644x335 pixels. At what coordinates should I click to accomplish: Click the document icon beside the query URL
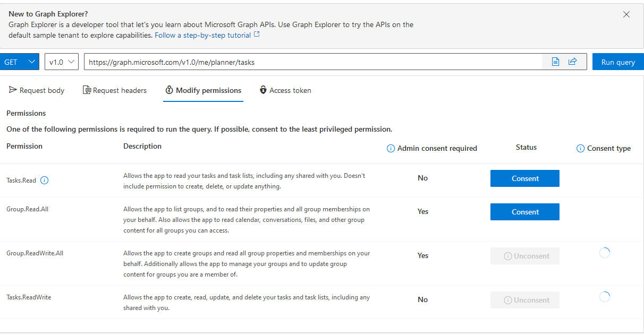[x=555, y=62]
